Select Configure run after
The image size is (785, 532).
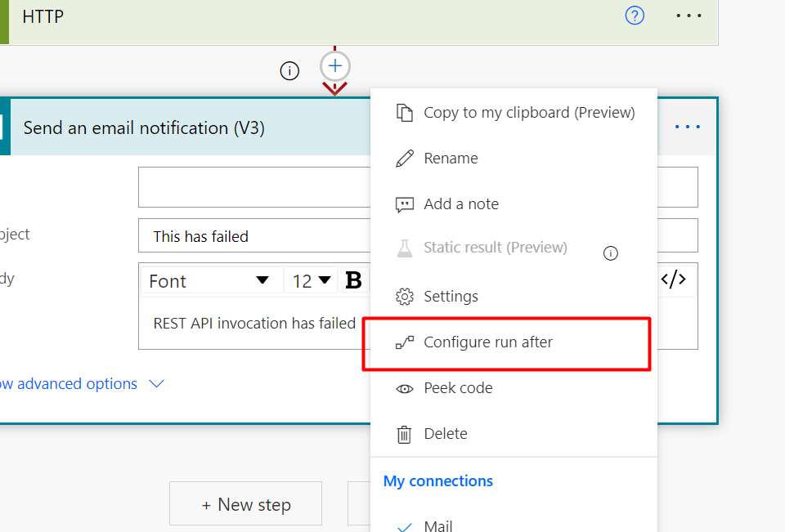(x=488, y=342)
